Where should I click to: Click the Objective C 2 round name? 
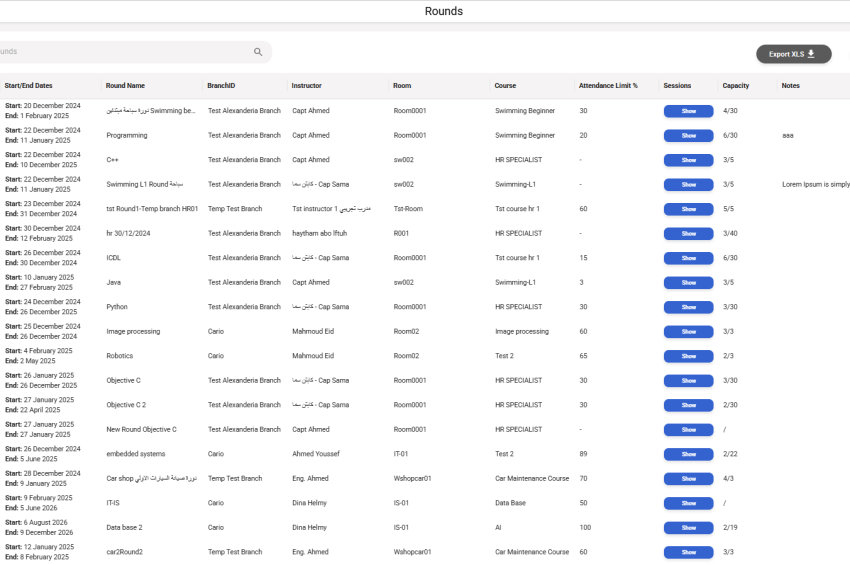click(126, 405)
